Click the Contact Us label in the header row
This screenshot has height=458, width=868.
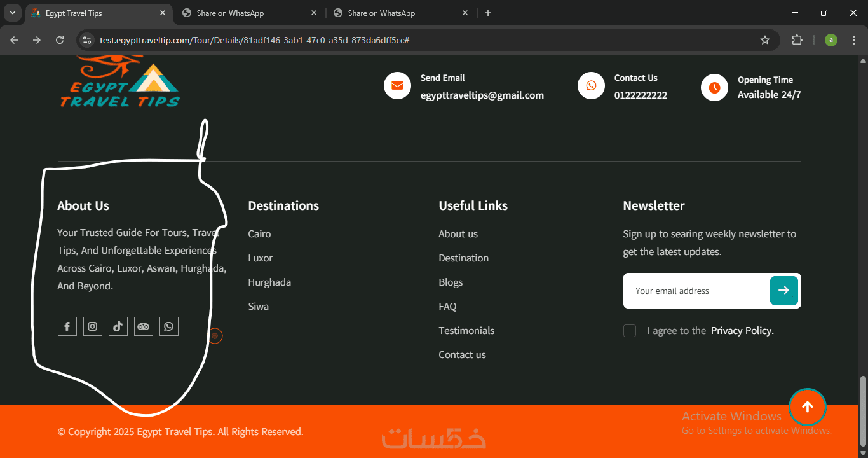[636, 78]
